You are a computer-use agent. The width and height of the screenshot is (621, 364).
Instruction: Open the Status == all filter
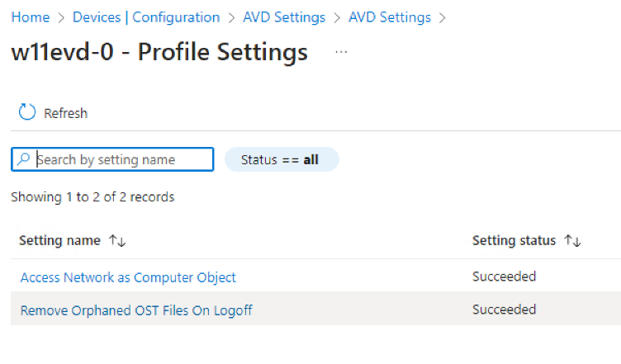(281, 159)
